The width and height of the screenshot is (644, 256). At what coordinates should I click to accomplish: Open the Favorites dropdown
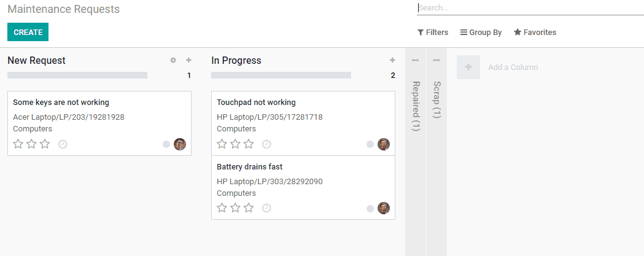point(535,33)
